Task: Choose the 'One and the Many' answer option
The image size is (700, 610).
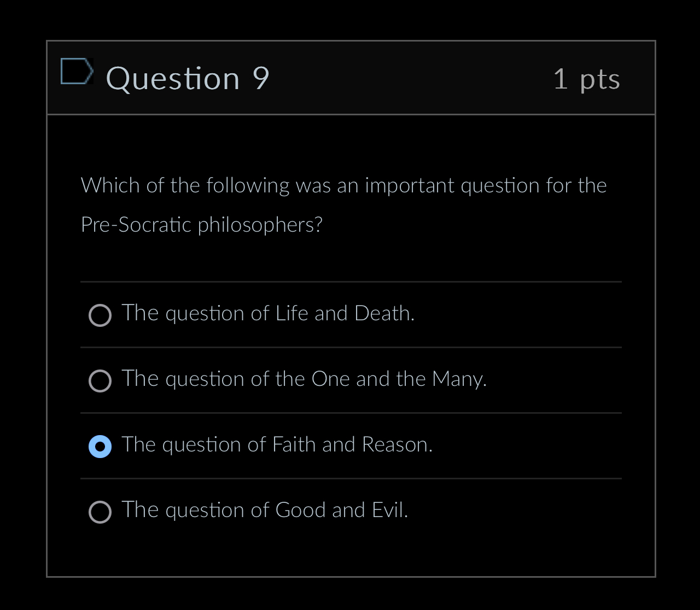Action: click(x=100, y=381)
